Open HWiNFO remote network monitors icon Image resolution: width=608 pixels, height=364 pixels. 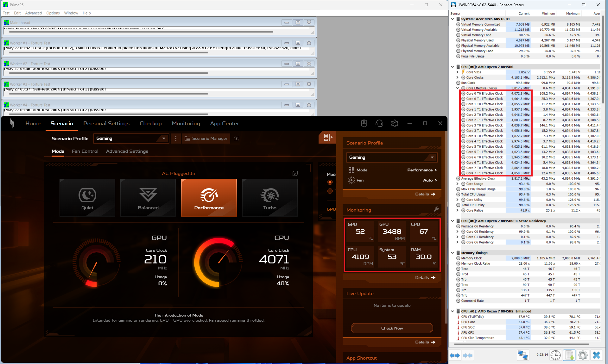tap(523, 355)
